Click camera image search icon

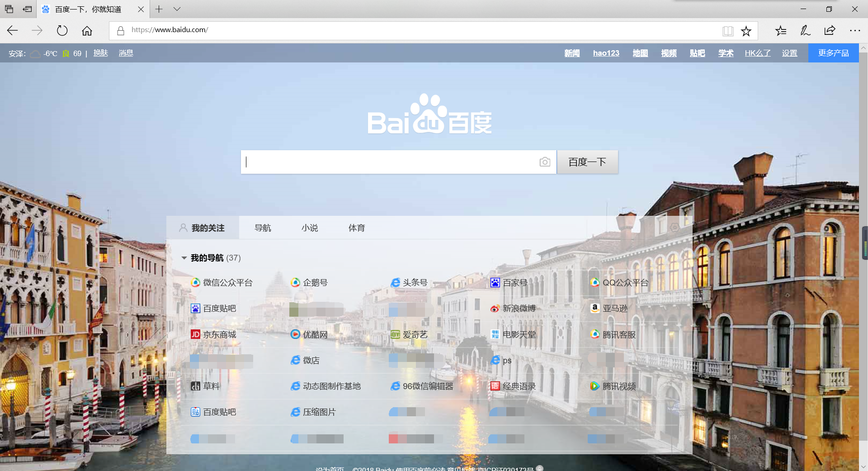pyautogui.click(x=545, y=162)
